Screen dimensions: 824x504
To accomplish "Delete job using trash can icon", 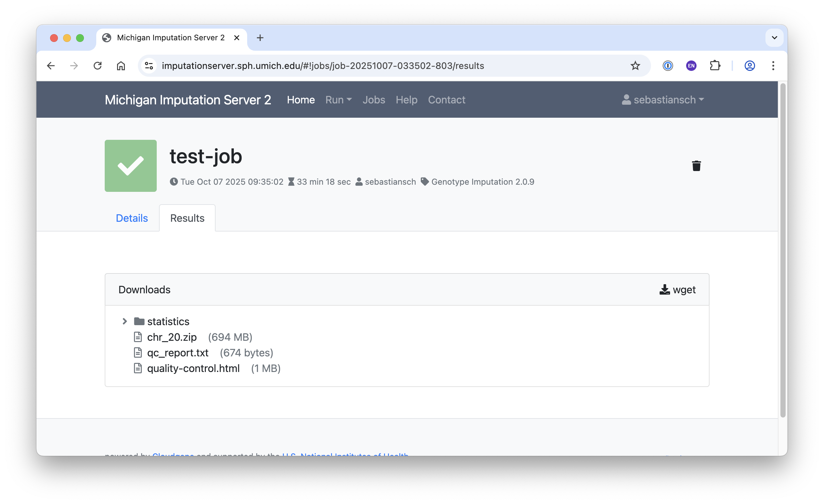I will coord(696,166).
